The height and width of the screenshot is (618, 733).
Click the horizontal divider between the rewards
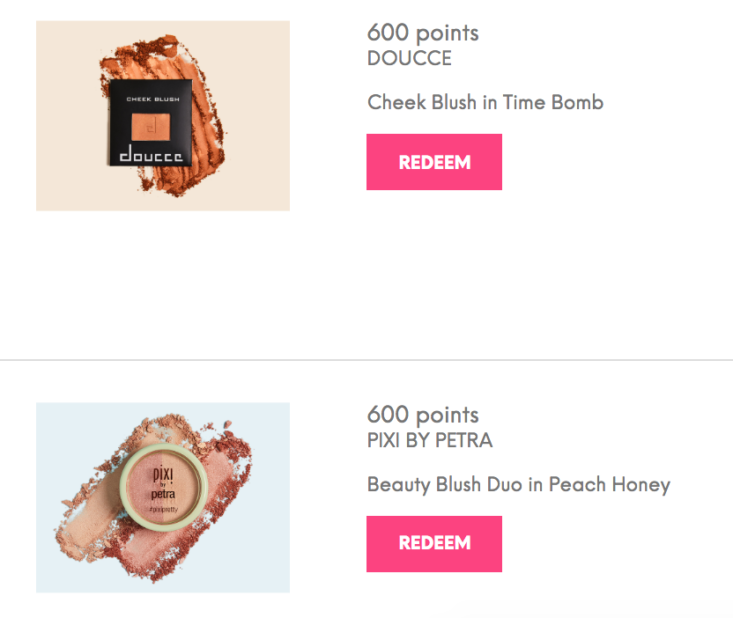tap(366, 360)
